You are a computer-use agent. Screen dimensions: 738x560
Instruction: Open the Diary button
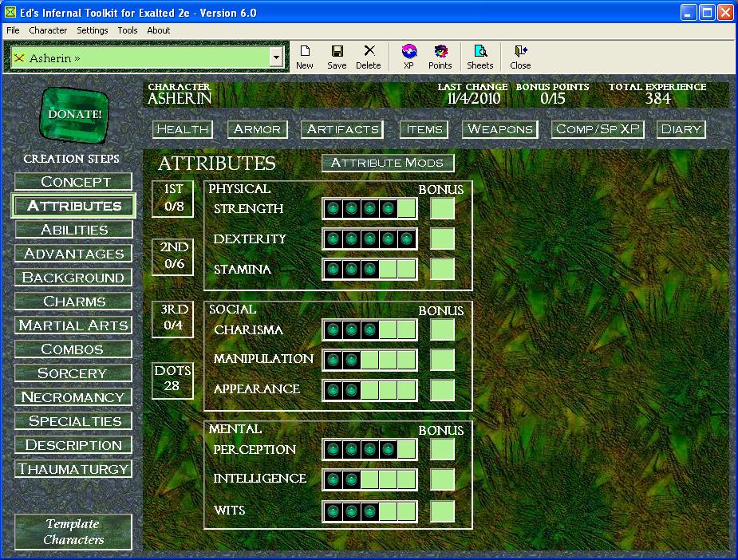coord(681,129)
